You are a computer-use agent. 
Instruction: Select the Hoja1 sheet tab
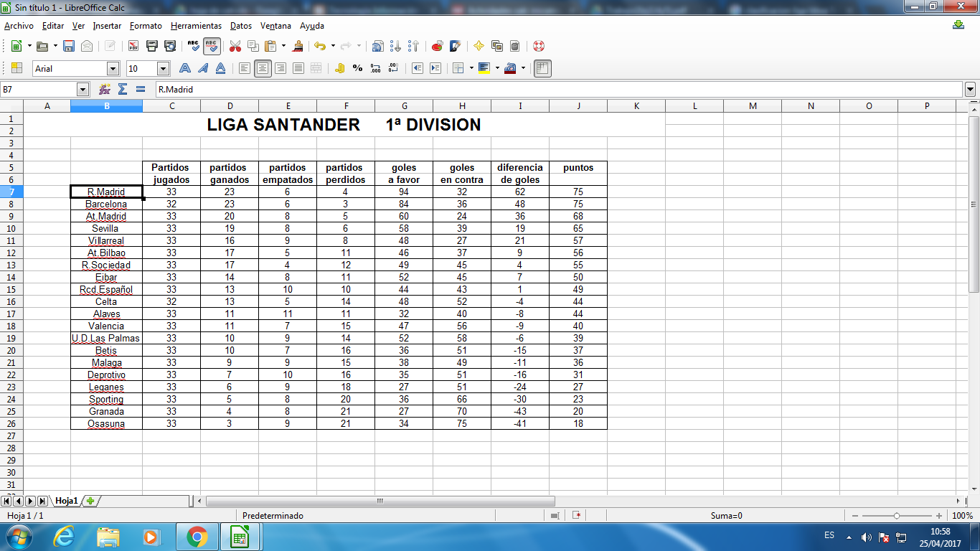point(67,501)
